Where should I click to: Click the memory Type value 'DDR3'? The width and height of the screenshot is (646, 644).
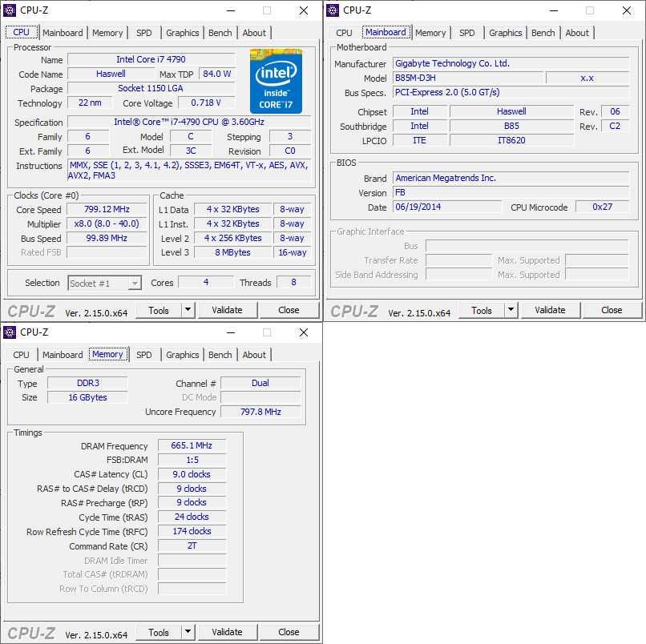[87, 383]
